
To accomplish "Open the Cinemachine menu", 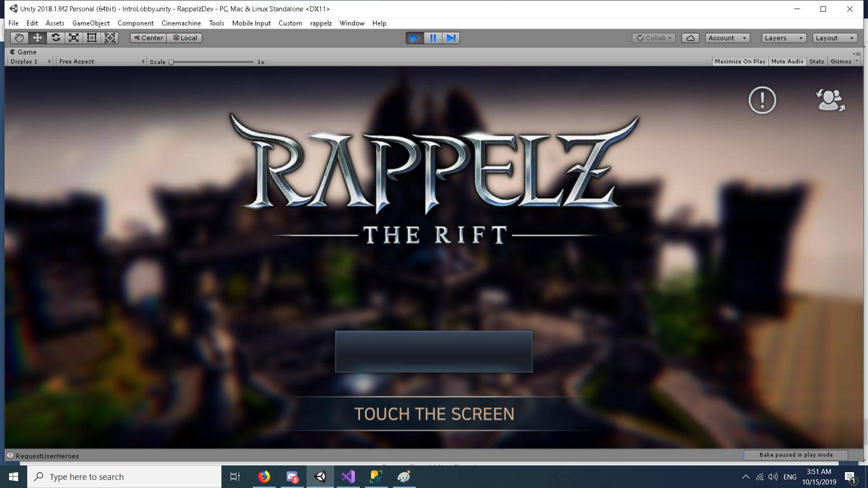I will click(x=181, y=23).
